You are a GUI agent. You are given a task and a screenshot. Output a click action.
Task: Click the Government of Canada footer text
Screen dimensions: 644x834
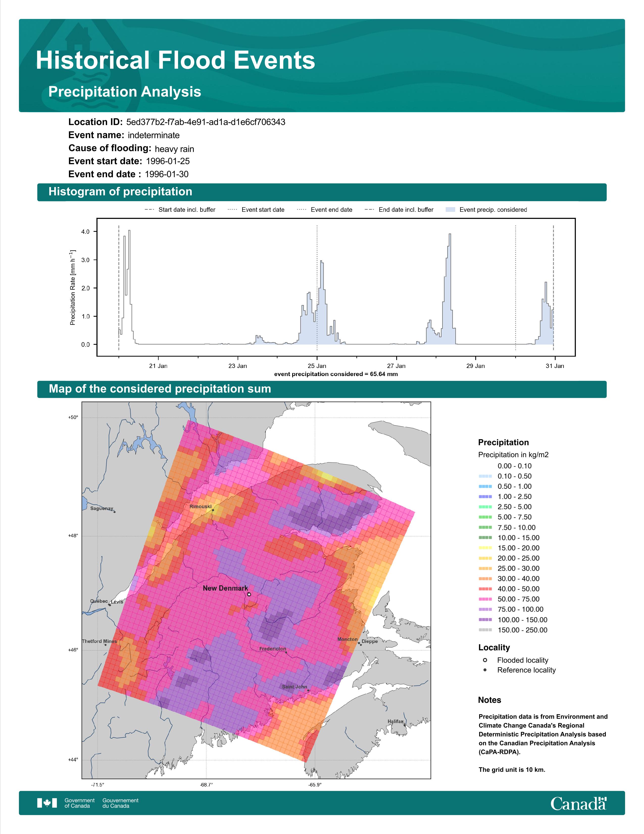tap(79, 803)
